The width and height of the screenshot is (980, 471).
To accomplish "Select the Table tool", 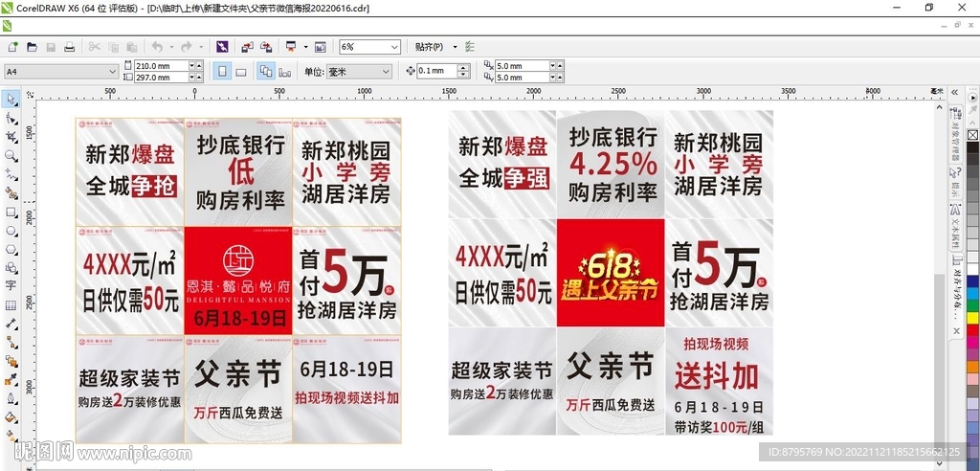I will click(11, 305).
